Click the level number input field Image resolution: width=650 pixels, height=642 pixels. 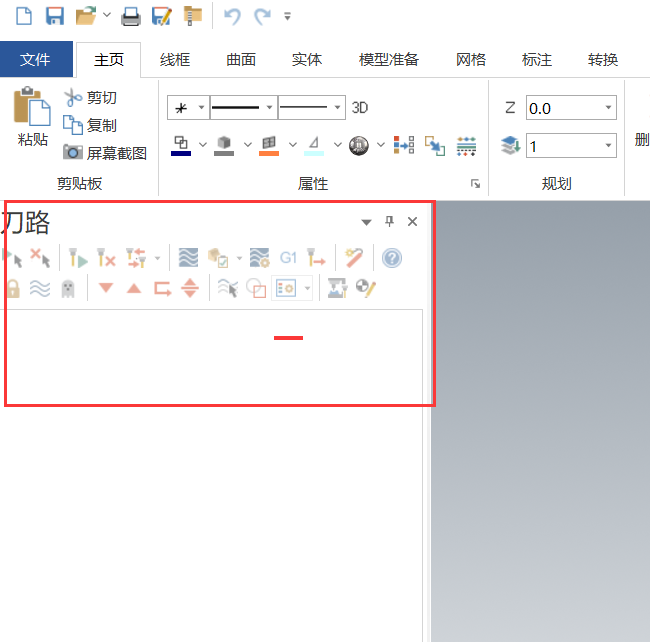(x=564, y=146)
